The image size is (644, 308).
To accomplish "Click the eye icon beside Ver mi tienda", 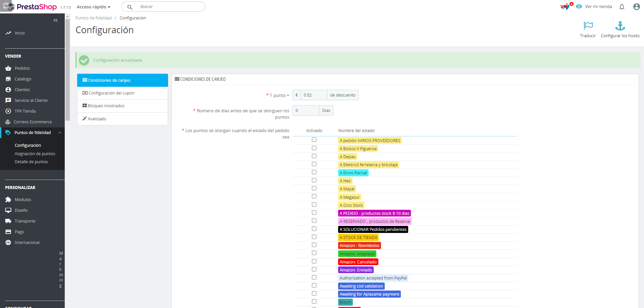I will [x=579, y=6].
